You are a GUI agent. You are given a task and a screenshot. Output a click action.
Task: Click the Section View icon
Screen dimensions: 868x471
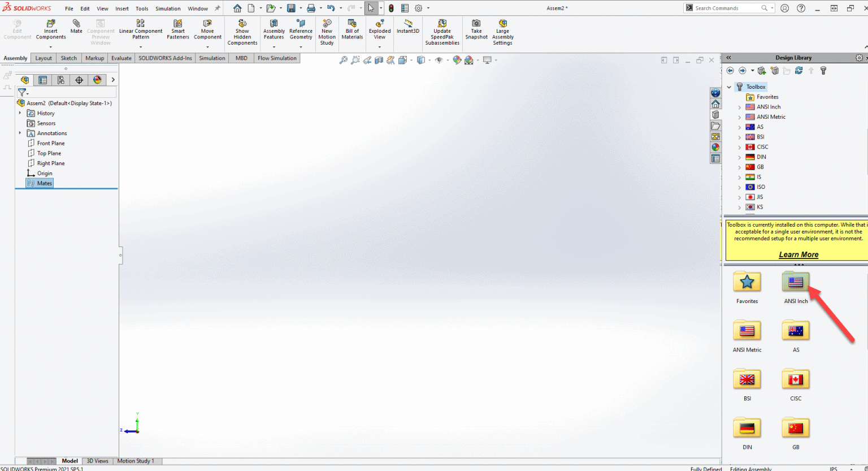(379, 60)
